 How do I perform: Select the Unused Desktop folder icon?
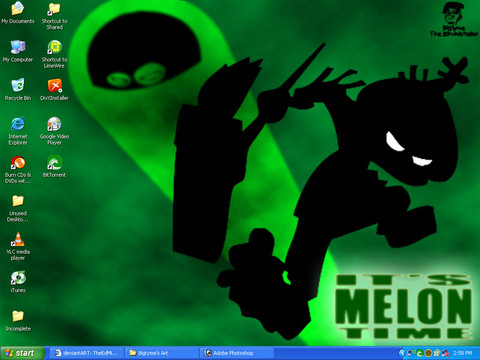(18, 208)
